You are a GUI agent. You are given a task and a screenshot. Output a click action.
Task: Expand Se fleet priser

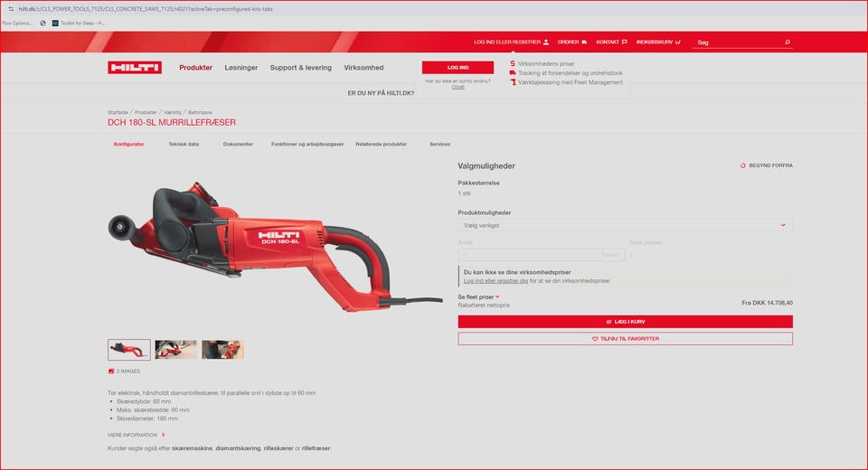[x=478, y=296]
